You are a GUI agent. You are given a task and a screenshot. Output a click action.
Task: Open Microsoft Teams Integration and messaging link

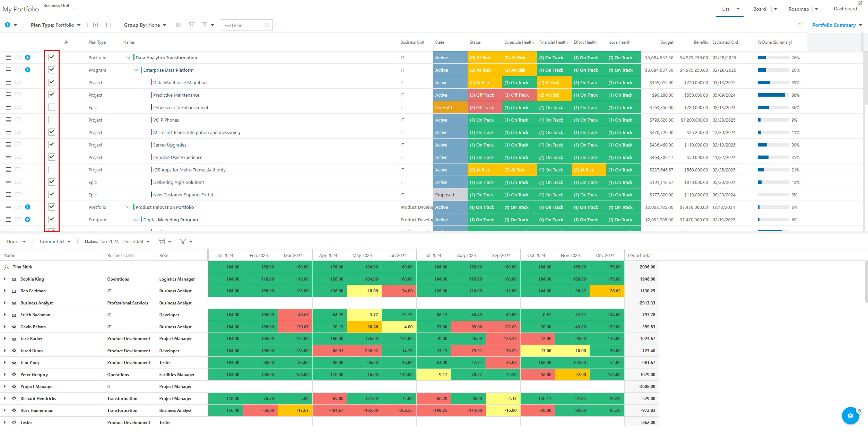pyautogui.click(x=197, y=132)
